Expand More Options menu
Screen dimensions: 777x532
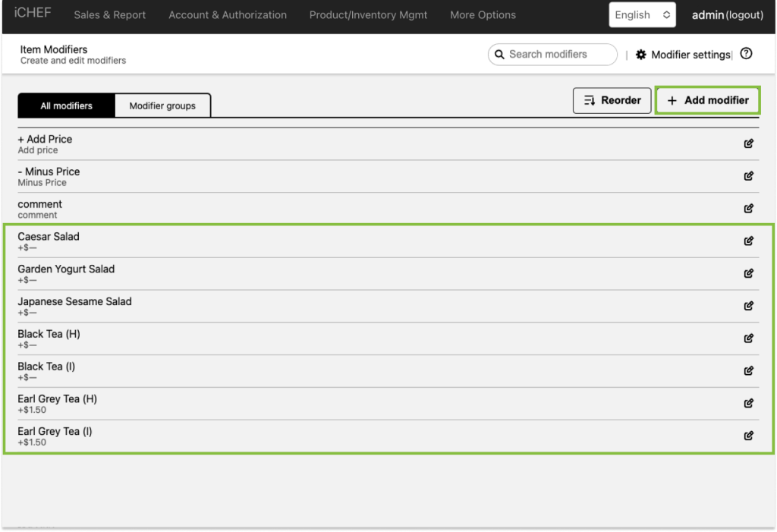(483, 15)
